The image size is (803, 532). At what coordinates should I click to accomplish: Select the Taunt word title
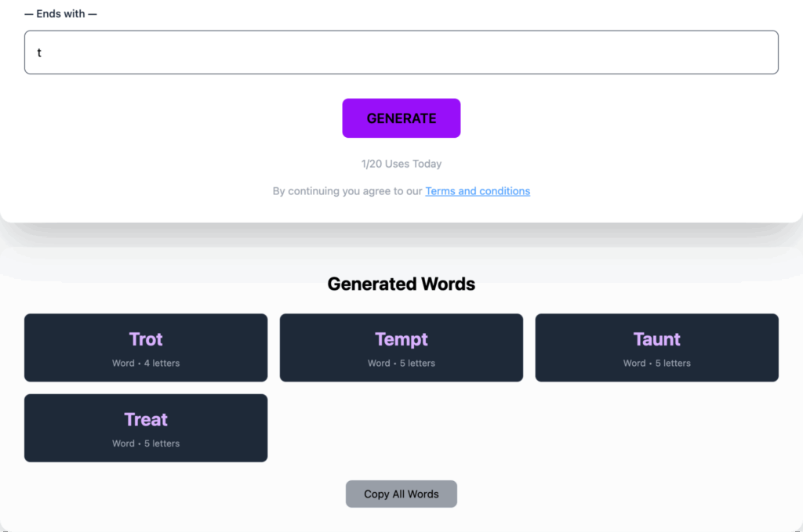[656, 339]
